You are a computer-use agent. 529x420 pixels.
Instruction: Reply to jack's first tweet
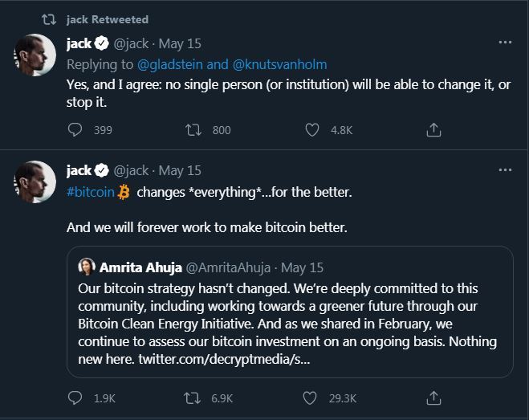coord(75,129)
